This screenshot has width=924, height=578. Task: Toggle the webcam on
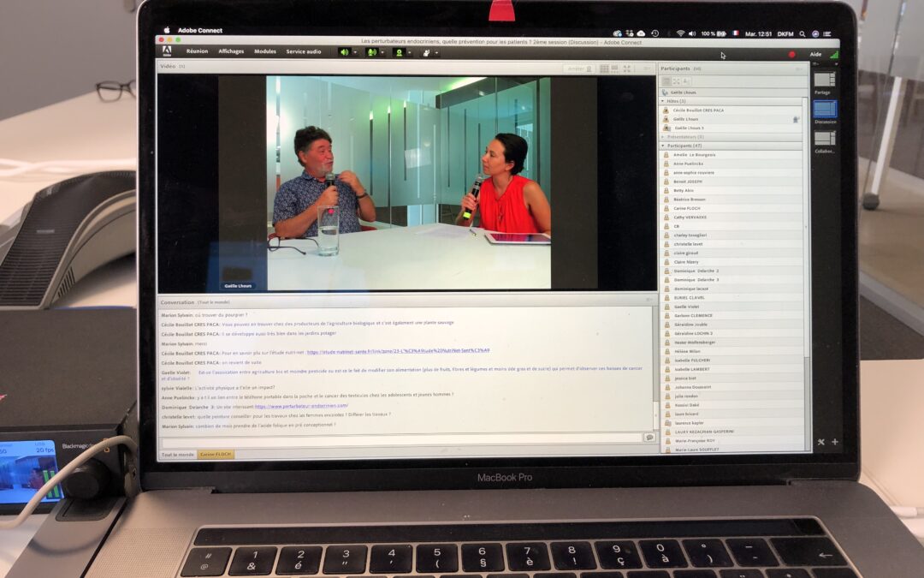point(400,52)
